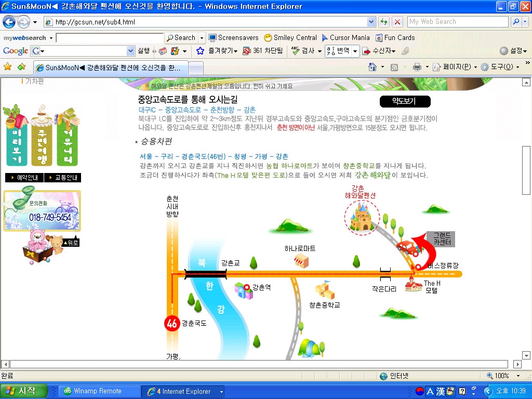Image resolution: width=532 pixels, height=399 pixels.
Task: Click the Print icon in the command bar
Action: (417, 67)
